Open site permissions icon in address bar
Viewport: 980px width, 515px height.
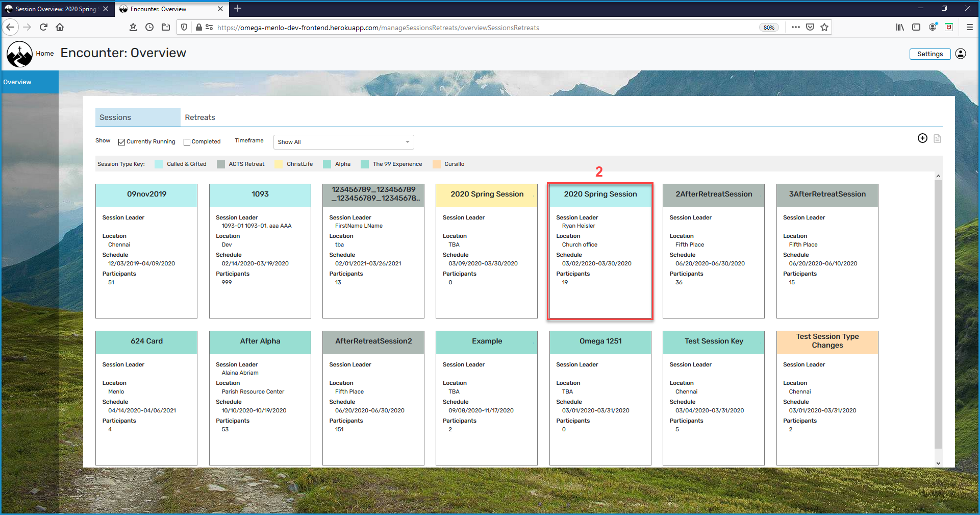pyautogui.click(x=209, y=28)
